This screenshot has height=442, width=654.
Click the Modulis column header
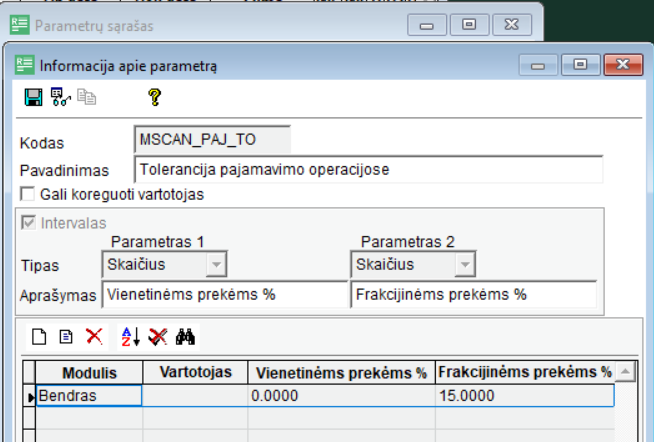(89, 372)
